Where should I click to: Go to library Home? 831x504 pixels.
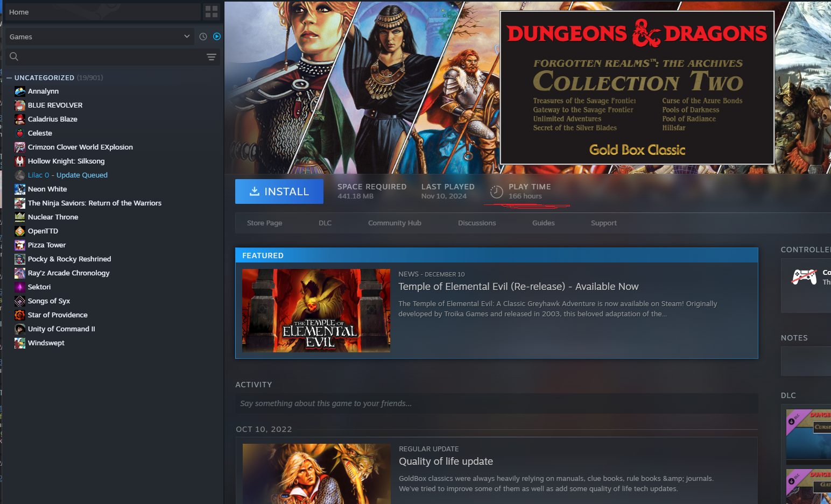coord(102,12)
